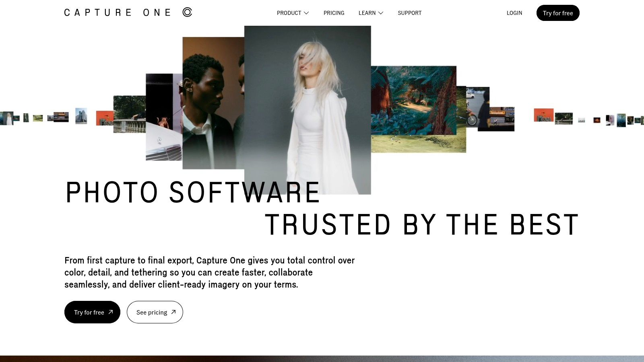This screenshot has width=644, height=362.
Task: Select the white Mercedes car photo
Action: [164, 117]
